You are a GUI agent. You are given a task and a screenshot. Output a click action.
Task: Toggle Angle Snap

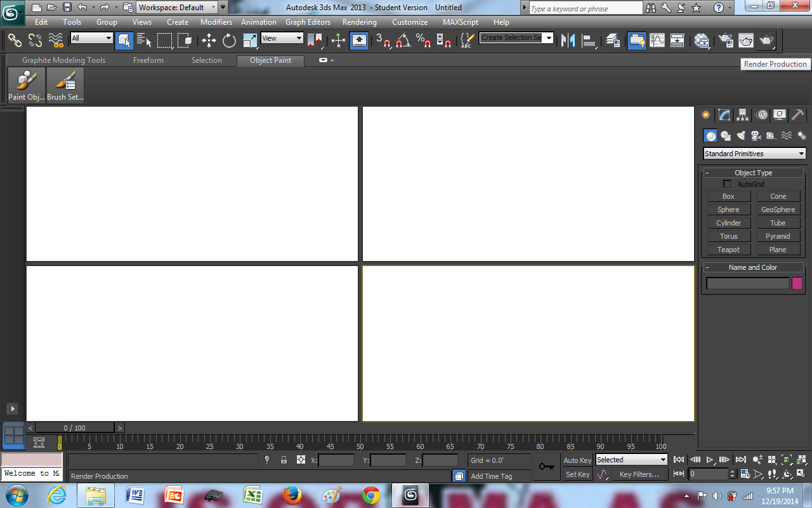tap(403, 41)
